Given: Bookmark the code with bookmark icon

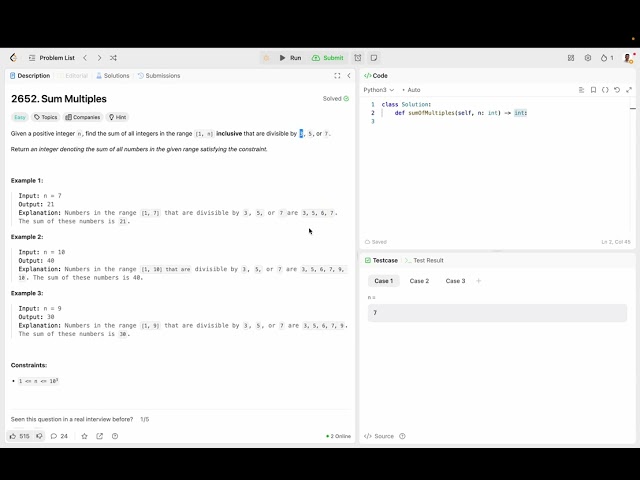Looking at the screenshot, I should coord(593,90).
